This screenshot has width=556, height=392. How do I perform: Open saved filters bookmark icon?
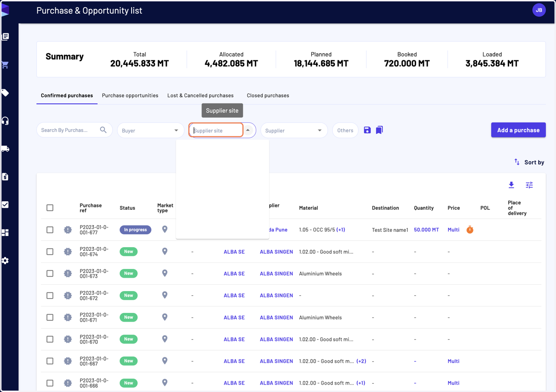click(379, 131)
